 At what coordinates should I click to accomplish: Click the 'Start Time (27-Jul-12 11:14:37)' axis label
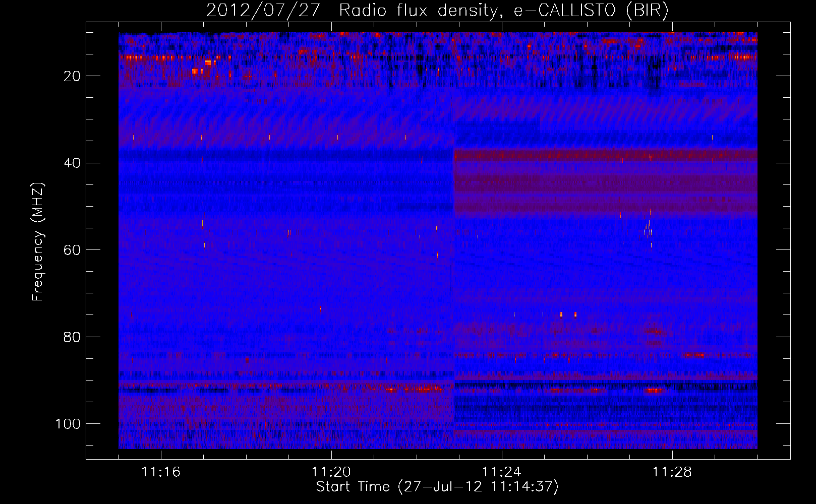click(437, 487)
